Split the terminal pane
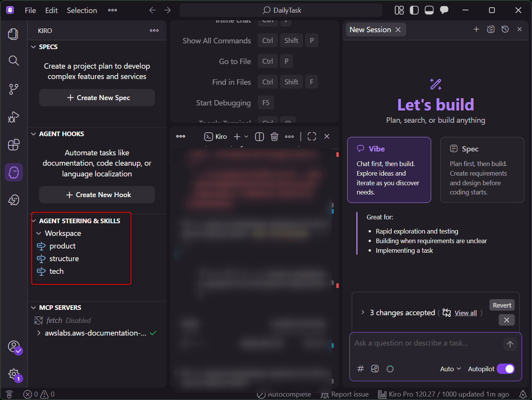 tap(259, 137)
